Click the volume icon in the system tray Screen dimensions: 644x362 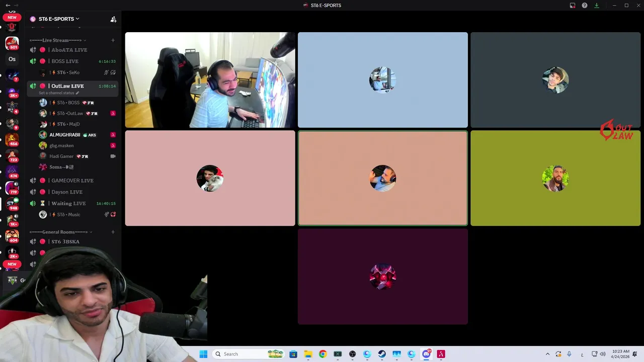pos(603,354)
